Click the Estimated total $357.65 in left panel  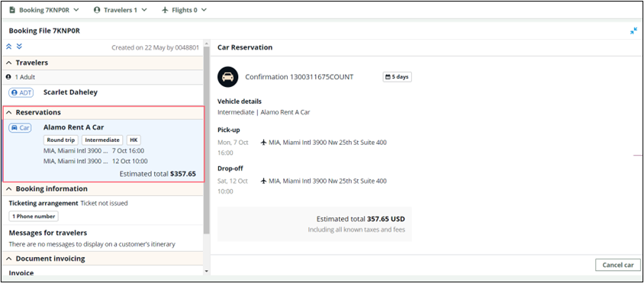point(158,174)
